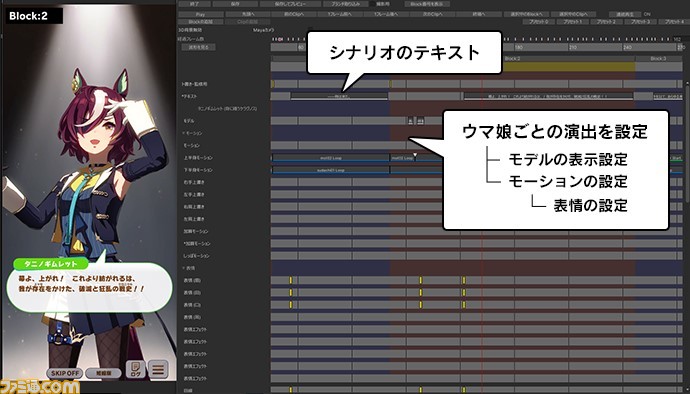Viewport: 690px width, 394px height.
Task: Select the white playhead triangle on 上半身モーション track
Action: click(415, 155)
